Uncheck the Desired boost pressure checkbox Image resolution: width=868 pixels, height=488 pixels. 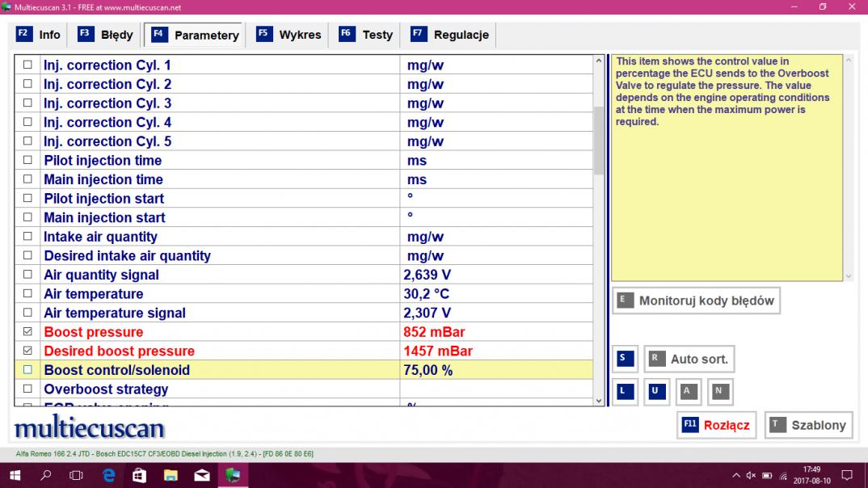point(28,351)
